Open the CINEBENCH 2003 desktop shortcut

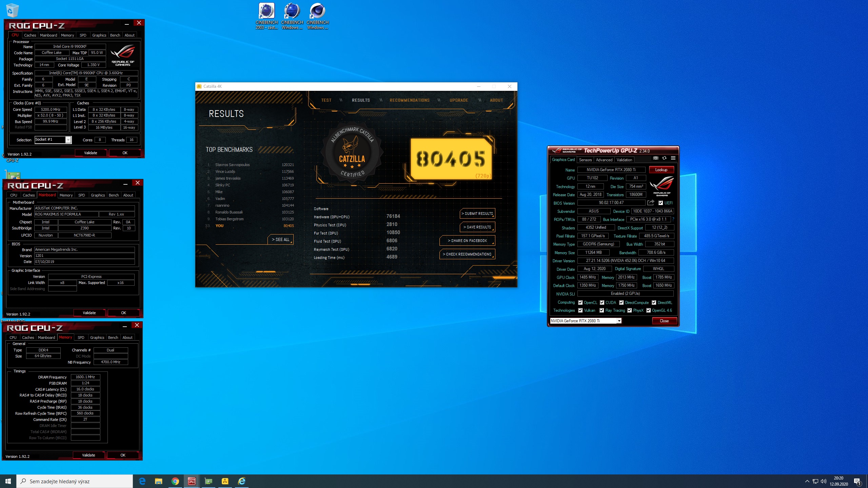pos(267,16)
